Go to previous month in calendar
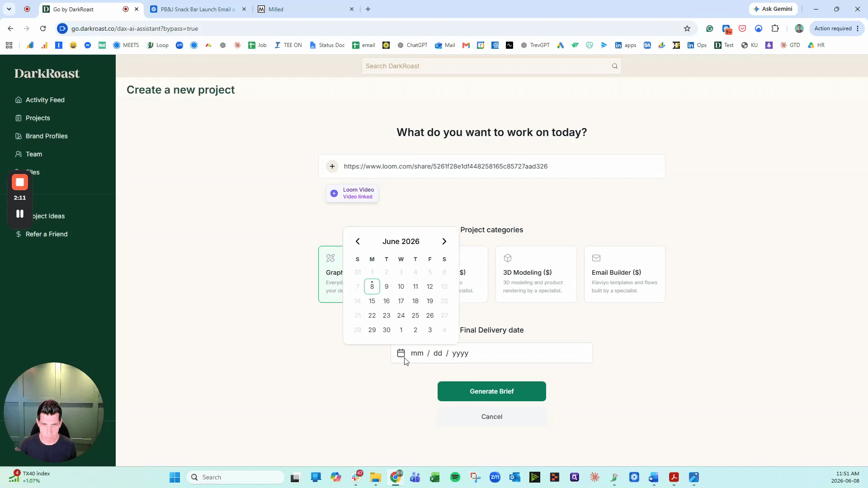Viewport: 868px width, 488px height. tap(358, 241)
